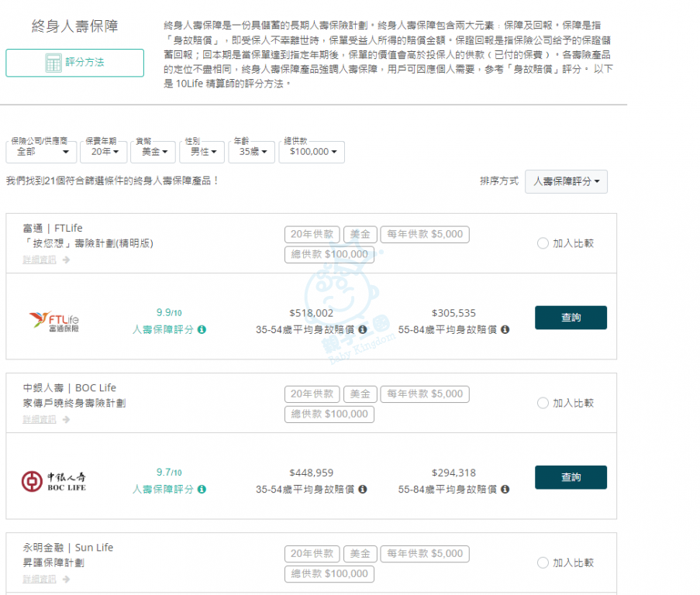
Task: Click Sun Life 總供款 $100,000 tag
Action: (329, 573)
